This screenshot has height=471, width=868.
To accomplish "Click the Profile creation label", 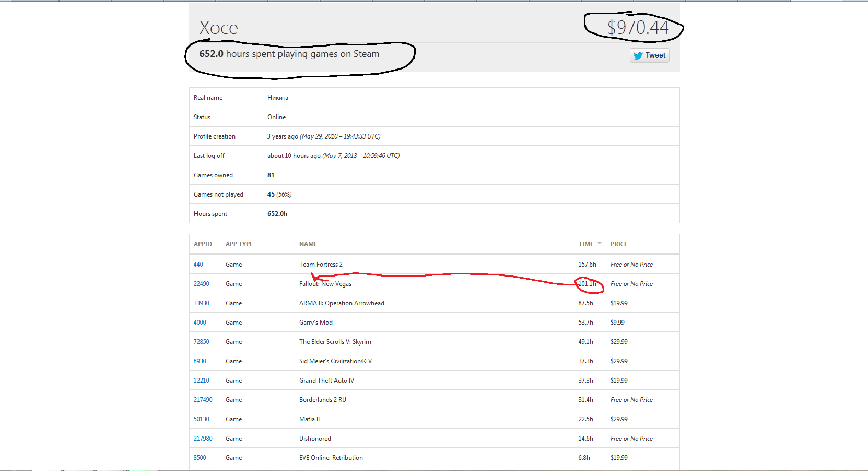I will pos(215,136).
